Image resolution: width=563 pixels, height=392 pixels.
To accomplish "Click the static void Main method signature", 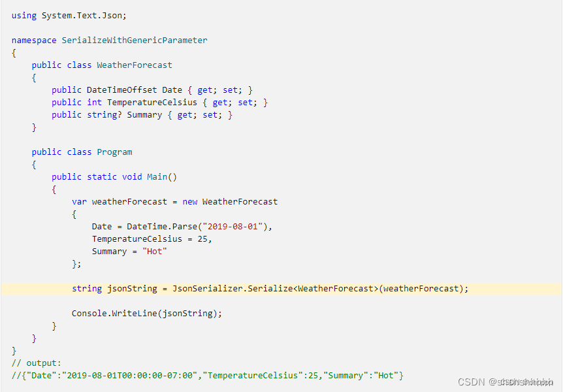I will click(114, 177).
